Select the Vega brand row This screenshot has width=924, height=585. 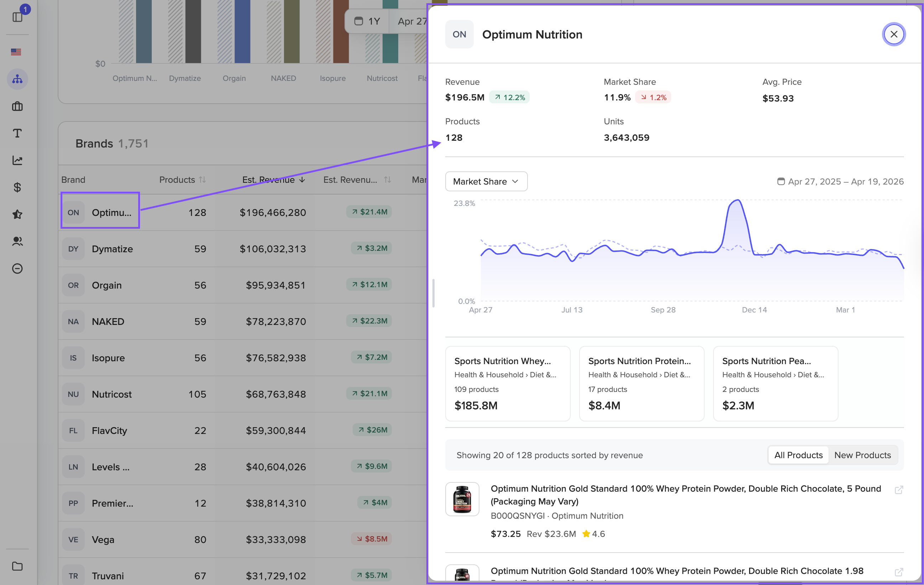click(x=243, y=539)
